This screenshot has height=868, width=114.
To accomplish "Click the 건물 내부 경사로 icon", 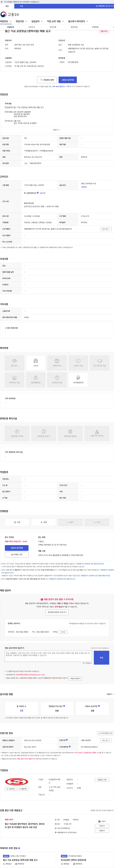I will coord(97,433).
